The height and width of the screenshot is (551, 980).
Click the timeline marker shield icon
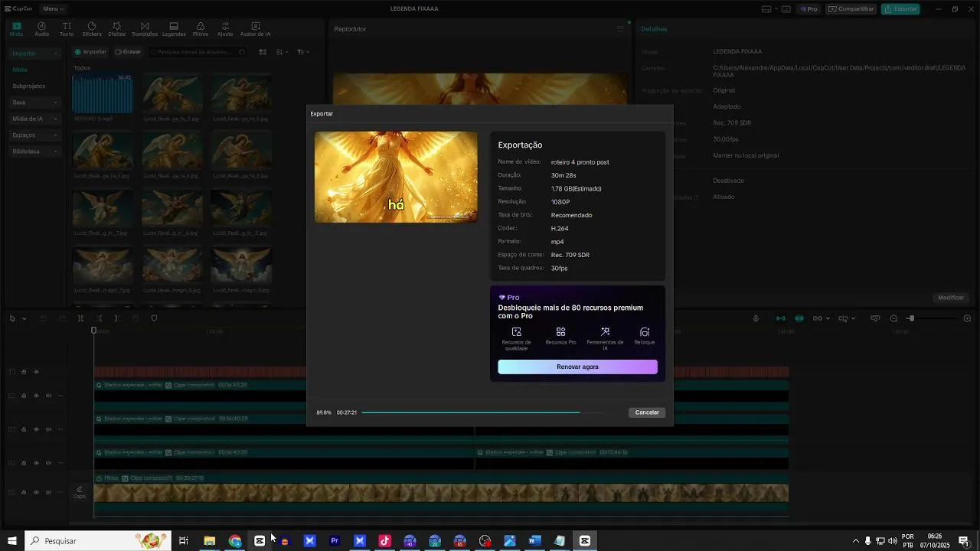point(154,318)
